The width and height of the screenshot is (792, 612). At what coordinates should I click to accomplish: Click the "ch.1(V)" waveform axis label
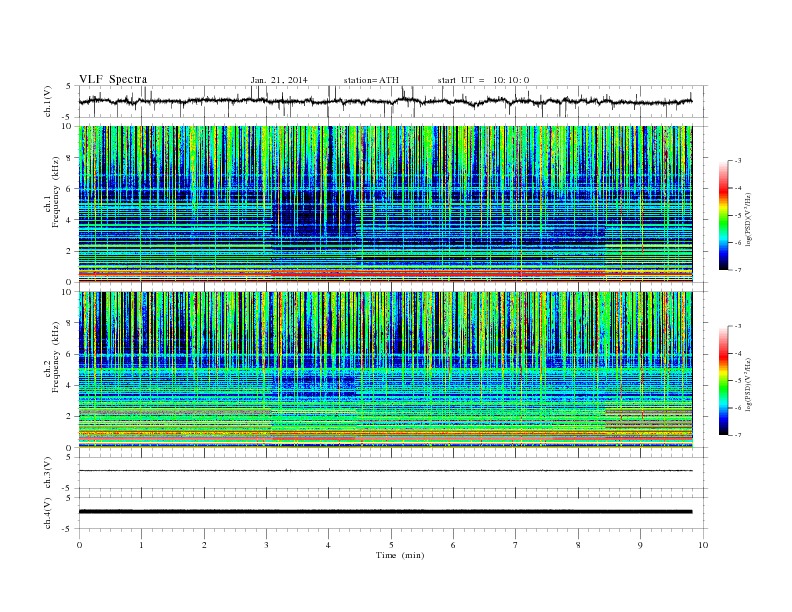48,101
